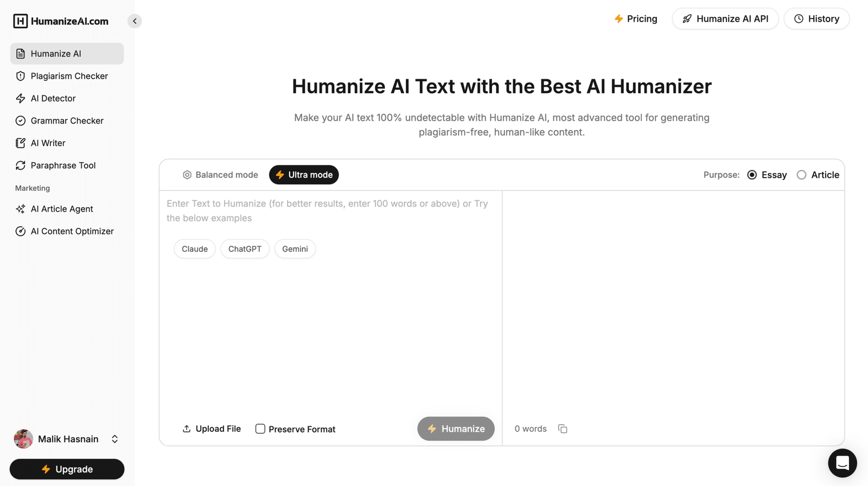
Task: Launch the AI Detector
Action: [x=53, y=98]
